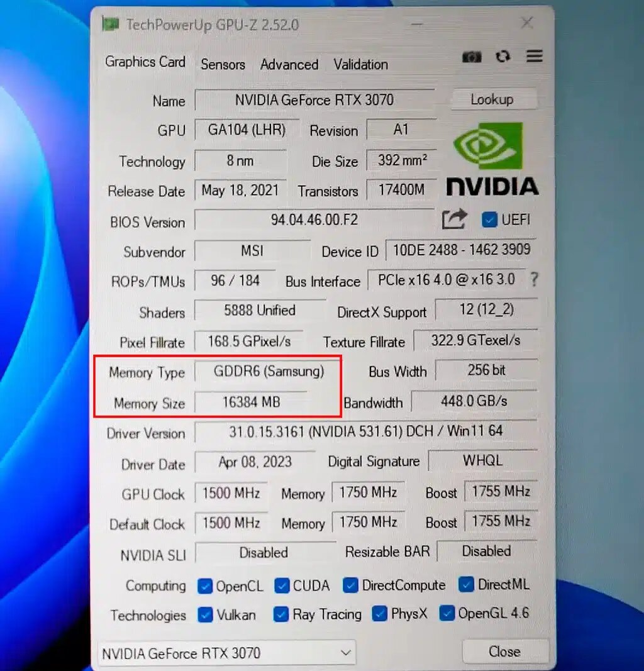Click the Die Size field 392 mm²
This screenshot has width=644, height=671.
click(401, 160)
